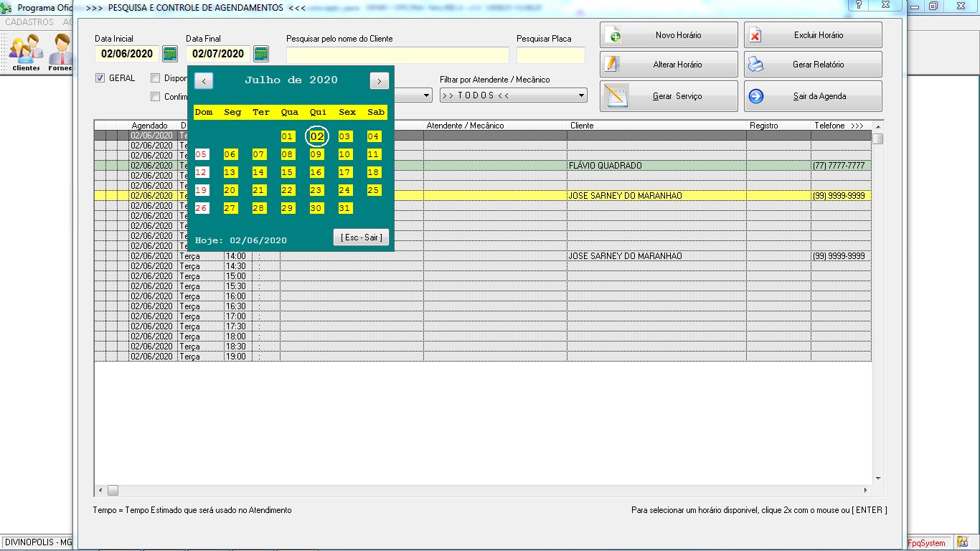Click the Novo Horário button
Viewport: 980px width, 551px height.
(669, 35)
